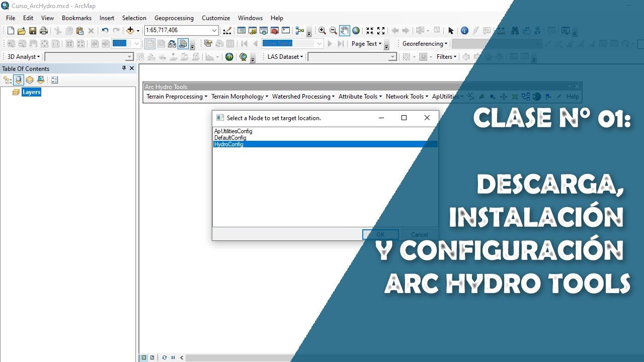Image resolution: width=644 pixels, height=362 pixels.
Task: Activate the Identify tool
Action: 464,31
